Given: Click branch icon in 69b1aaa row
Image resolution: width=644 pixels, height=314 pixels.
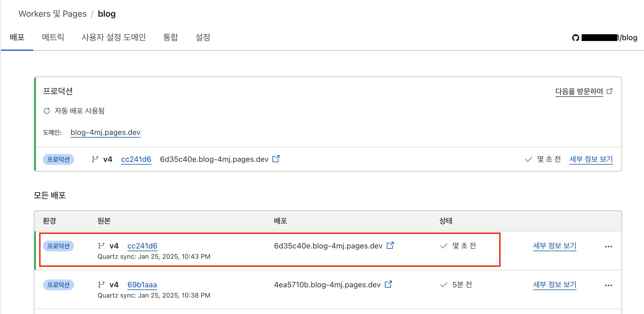Looking at the screenshot, I should (101, 285).
